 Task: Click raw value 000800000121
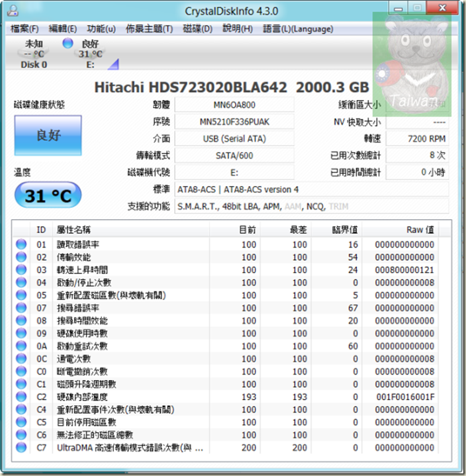coord(404,270)
